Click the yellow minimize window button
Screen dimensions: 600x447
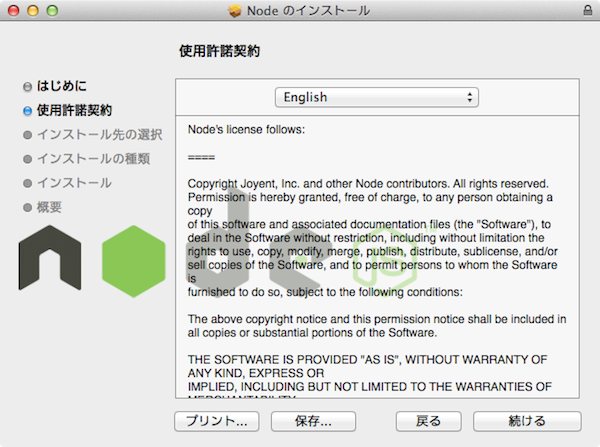tap(33, 11)
